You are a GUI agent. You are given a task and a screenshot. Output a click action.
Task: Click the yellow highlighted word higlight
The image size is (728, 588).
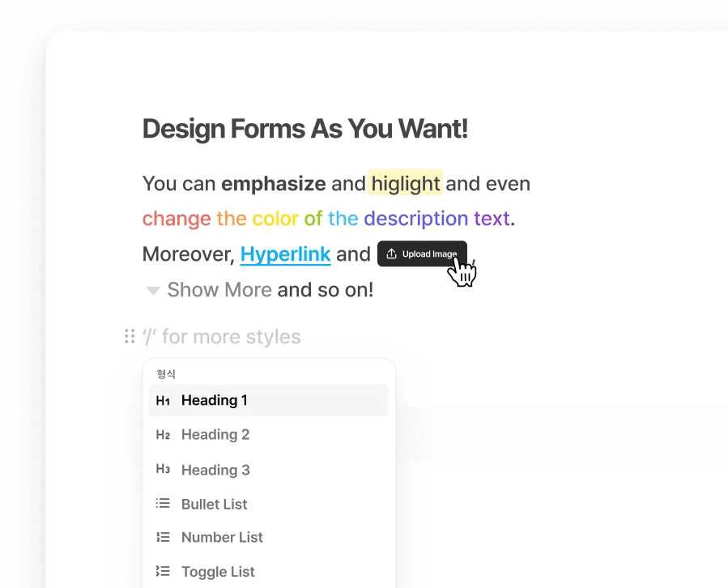point(406,182)
